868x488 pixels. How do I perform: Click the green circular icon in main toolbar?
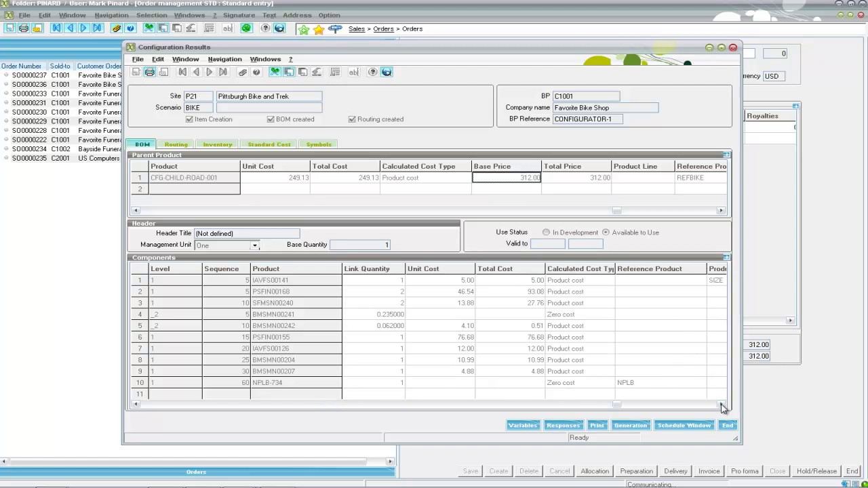click(246, 28)
